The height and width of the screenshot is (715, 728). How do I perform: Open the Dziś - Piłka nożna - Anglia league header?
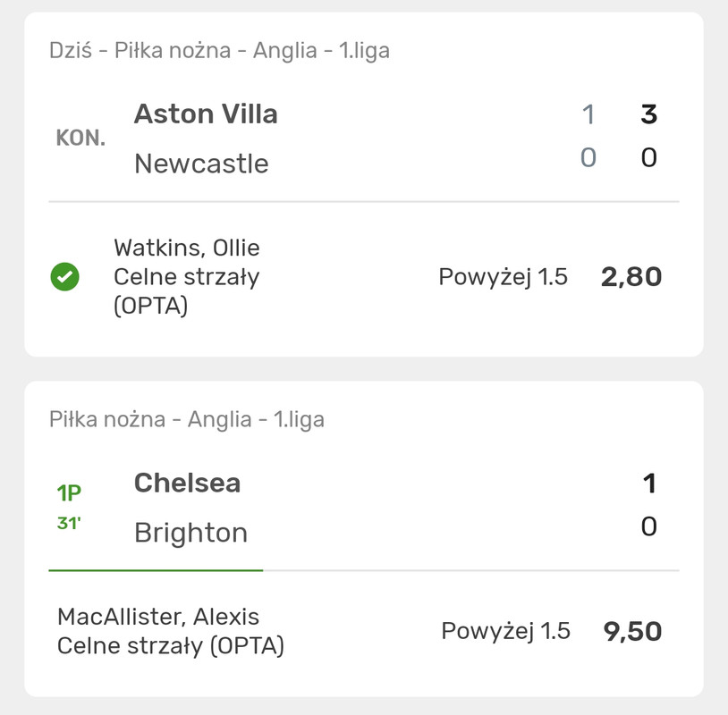pyautogui.click(x=220, y=51)
